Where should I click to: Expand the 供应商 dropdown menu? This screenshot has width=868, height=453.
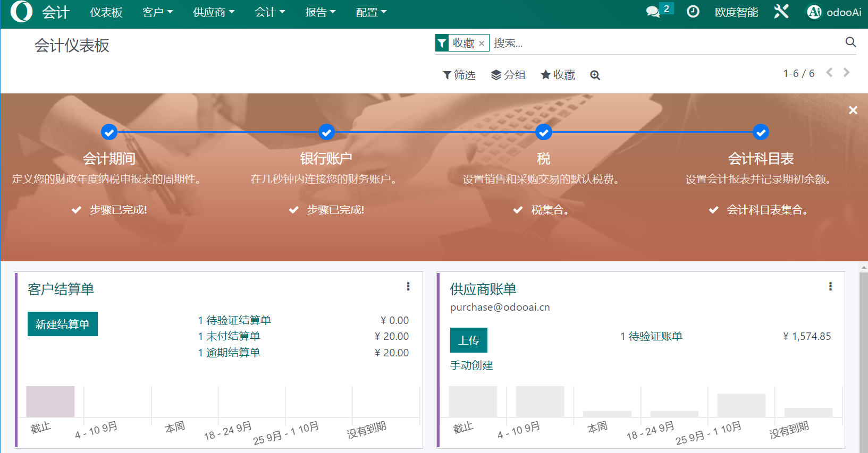click(213, 12)
